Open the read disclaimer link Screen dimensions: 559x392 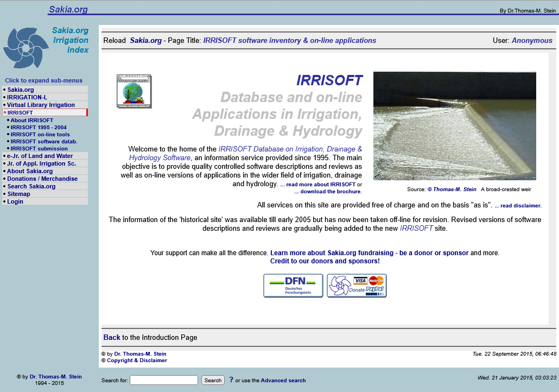pos(518,205)
